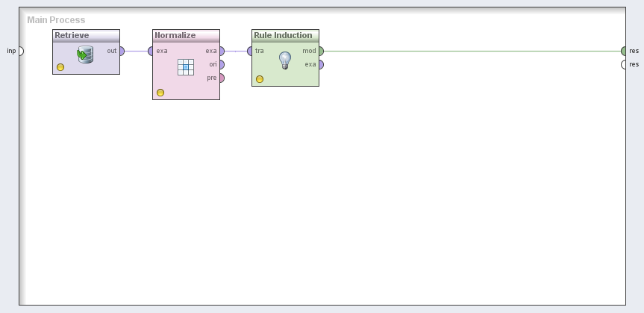
Task: Click the Rule Induction mod output port
Action: (x=321, y=52)
